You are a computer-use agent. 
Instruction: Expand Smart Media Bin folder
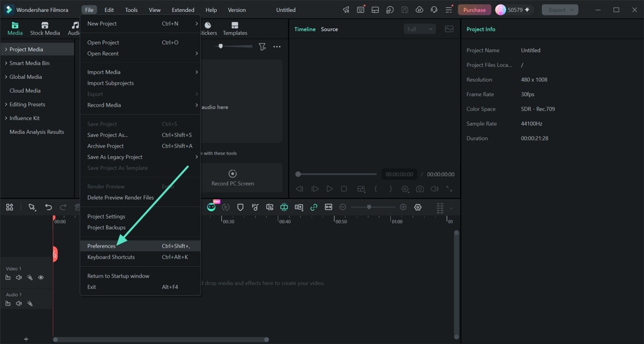tap(6, 63)
